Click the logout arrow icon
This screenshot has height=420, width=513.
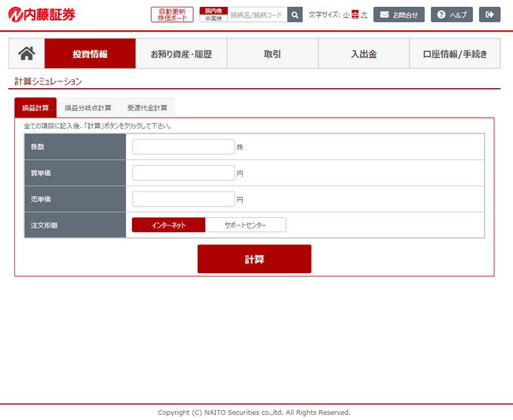pyautogui.click(x=490, y=14)
